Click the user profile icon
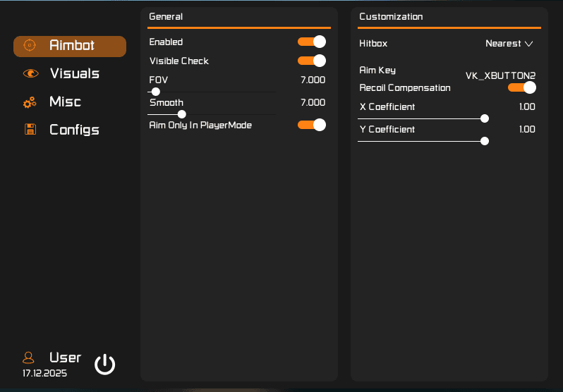 coord(28,357)
